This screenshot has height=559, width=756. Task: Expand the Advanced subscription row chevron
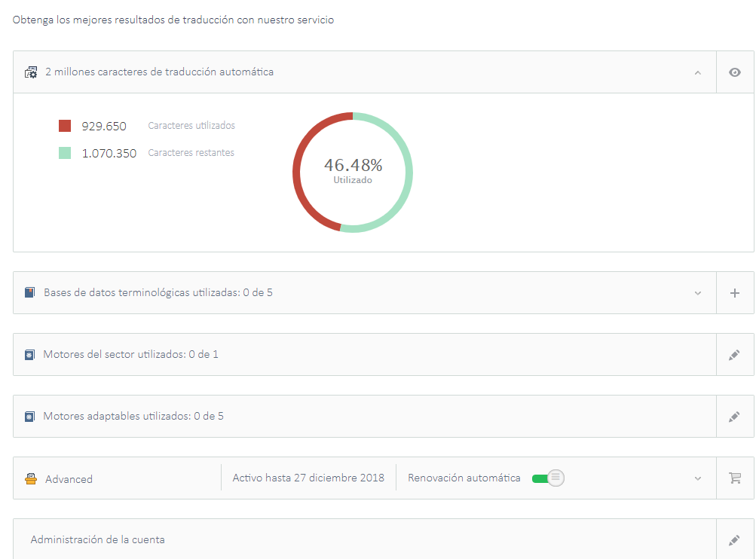[x=697, y=478]
